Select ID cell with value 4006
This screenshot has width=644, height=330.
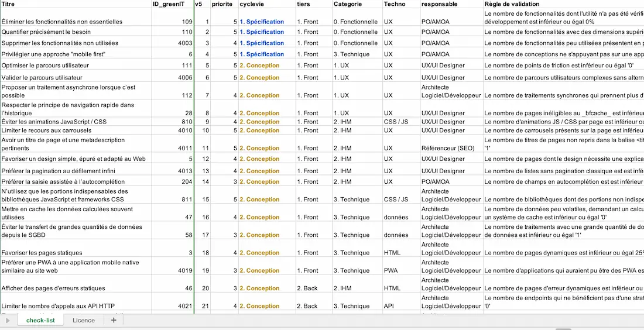tap(173, 76)
